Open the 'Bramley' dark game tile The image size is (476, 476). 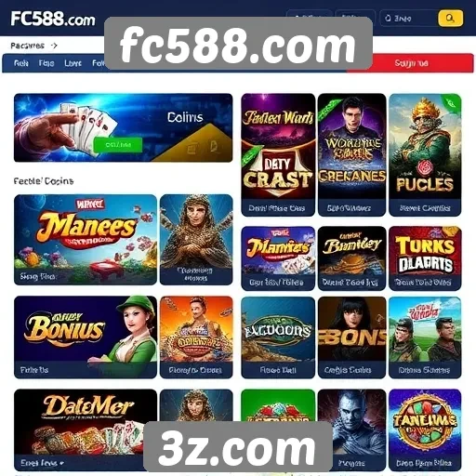tap(351, 258)
